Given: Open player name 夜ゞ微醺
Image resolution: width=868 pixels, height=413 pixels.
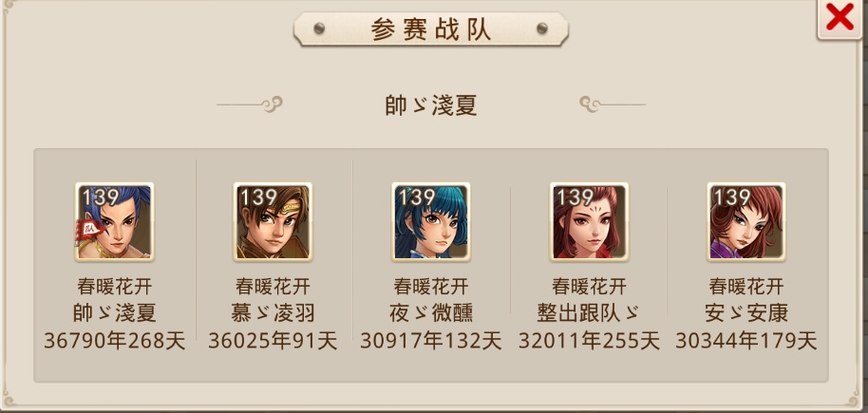Looking at the screenshot, I should [x=431, y=313].
